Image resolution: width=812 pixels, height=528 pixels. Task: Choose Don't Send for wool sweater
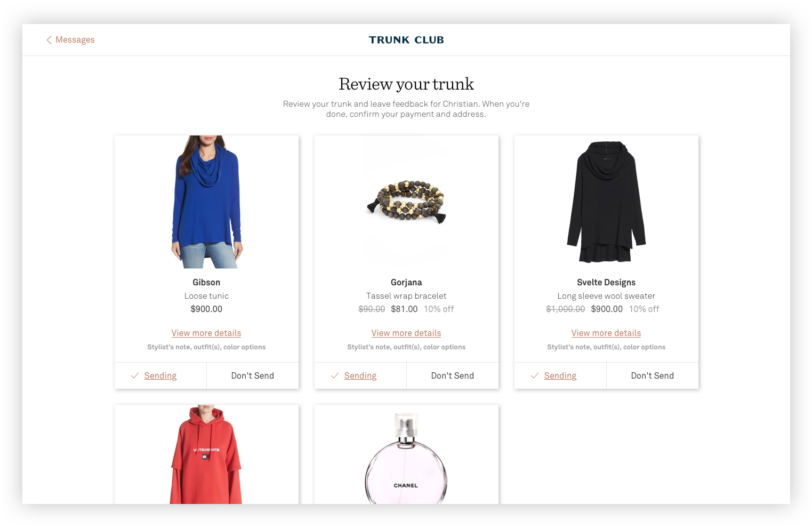click(653, 375)
